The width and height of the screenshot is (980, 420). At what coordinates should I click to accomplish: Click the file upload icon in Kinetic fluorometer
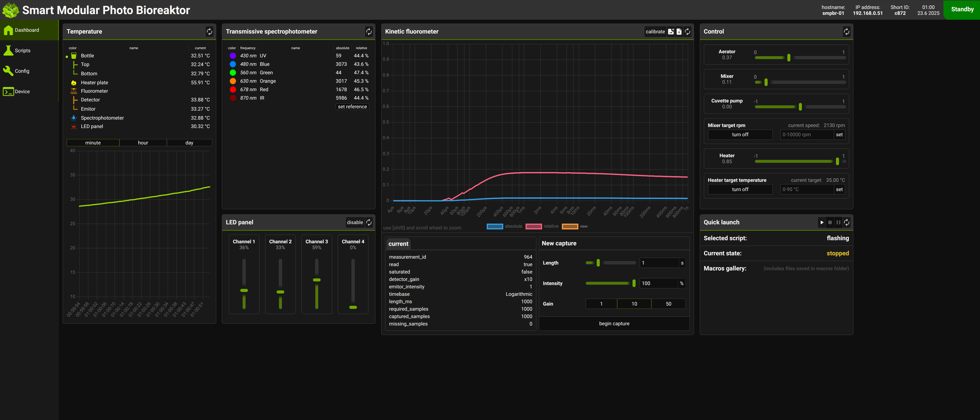coord(679,31)
